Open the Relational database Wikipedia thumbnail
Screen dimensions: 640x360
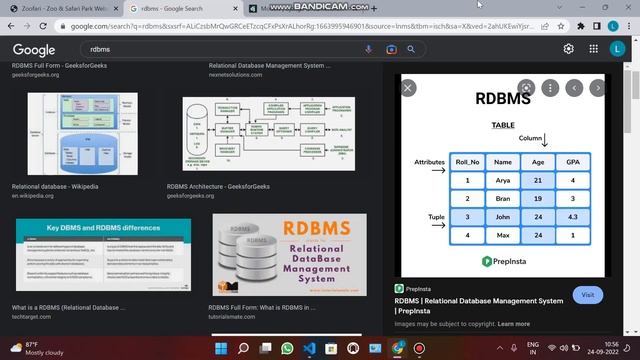(x=82, y=134)
